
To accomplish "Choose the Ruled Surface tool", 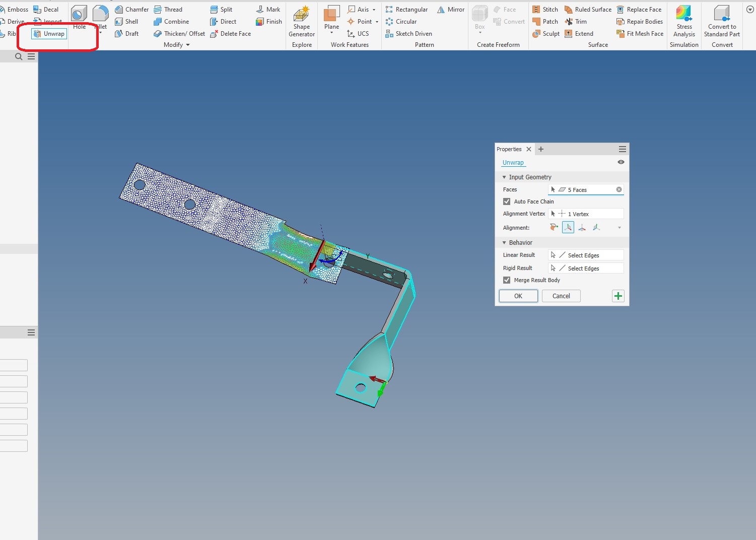I will pos(588,10).
